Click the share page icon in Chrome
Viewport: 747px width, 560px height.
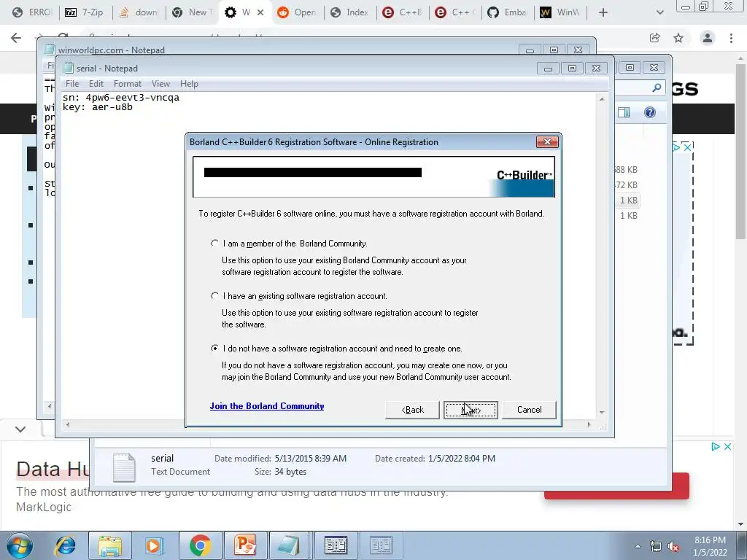coord(654,38)
